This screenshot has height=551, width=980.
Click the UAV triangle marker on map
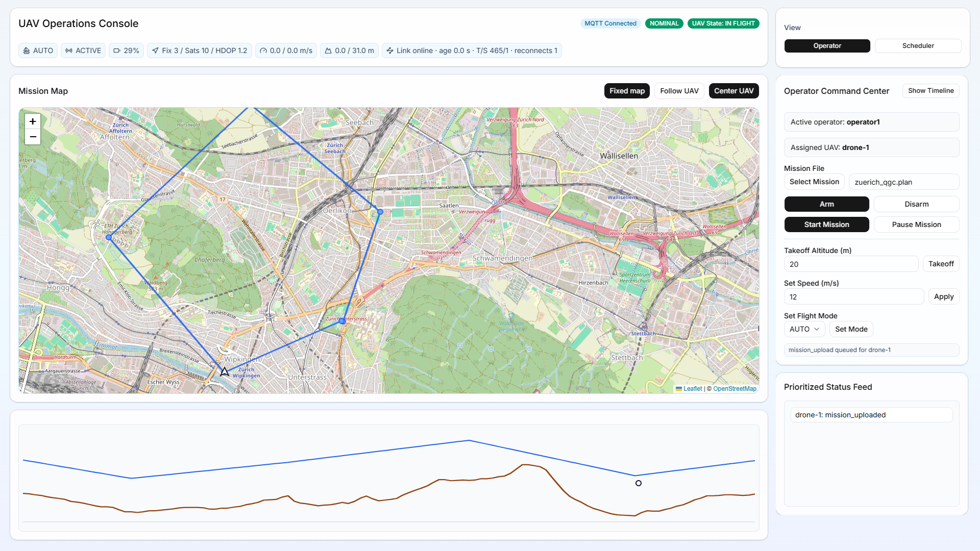tap(225, 371)
